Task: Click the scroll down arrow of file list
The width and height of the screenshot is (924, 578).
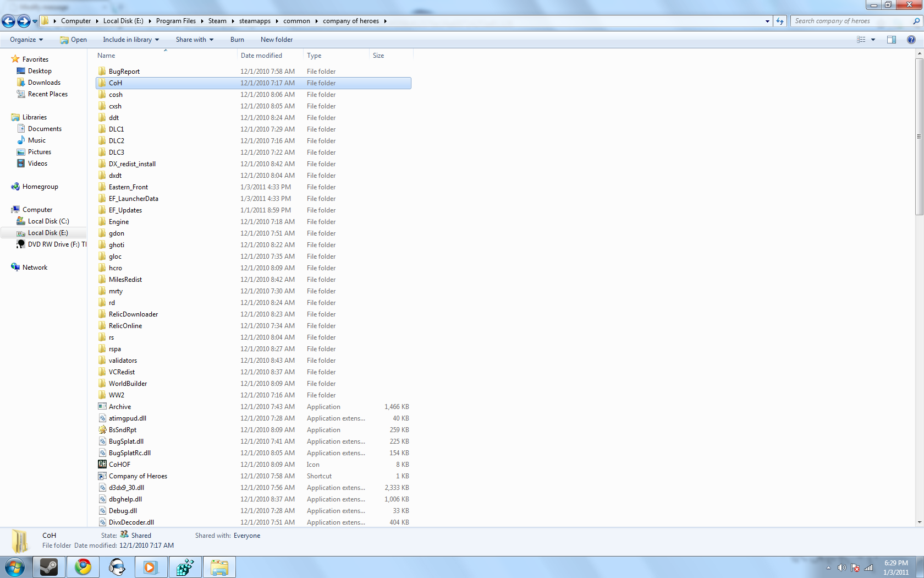Action: point(919,522)
